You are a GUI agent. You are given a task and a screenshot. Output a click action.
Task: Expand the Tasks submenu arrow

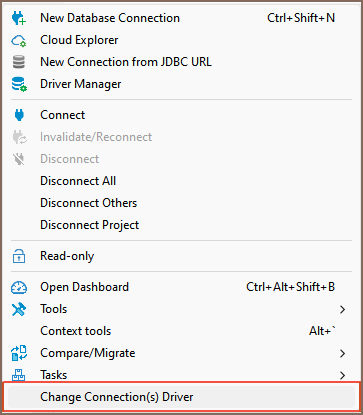click(x=342, y=375)
